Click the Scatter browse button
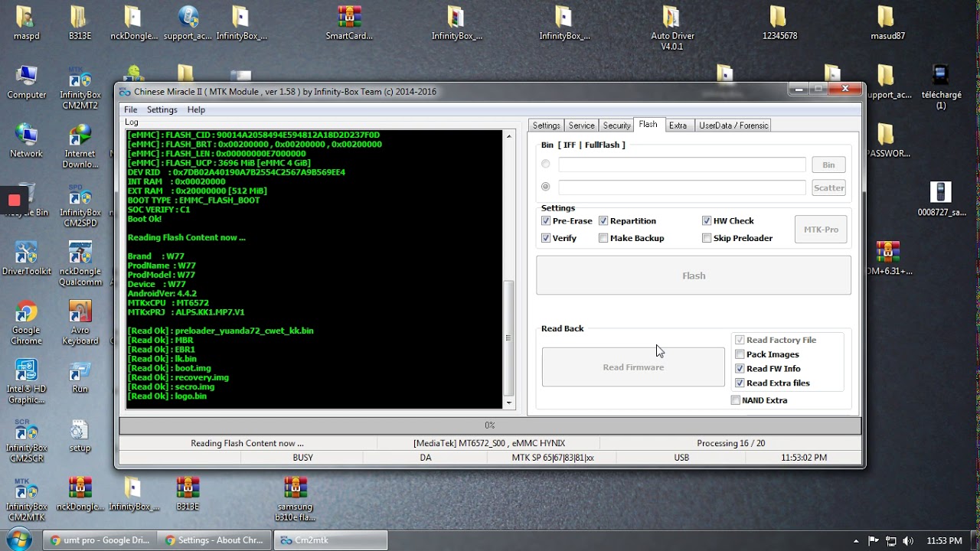Screen dimensions: 980x551 click(x=828, y=187)
